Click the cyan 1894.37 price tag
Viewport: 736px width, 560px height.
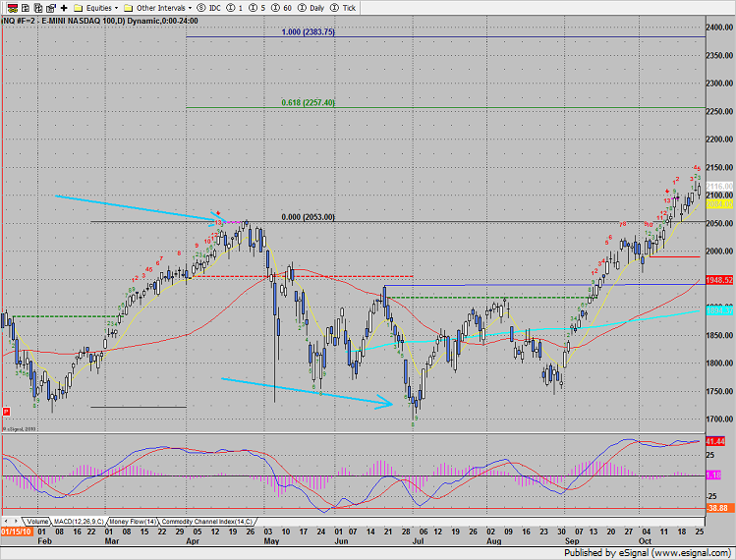(719, 310)
